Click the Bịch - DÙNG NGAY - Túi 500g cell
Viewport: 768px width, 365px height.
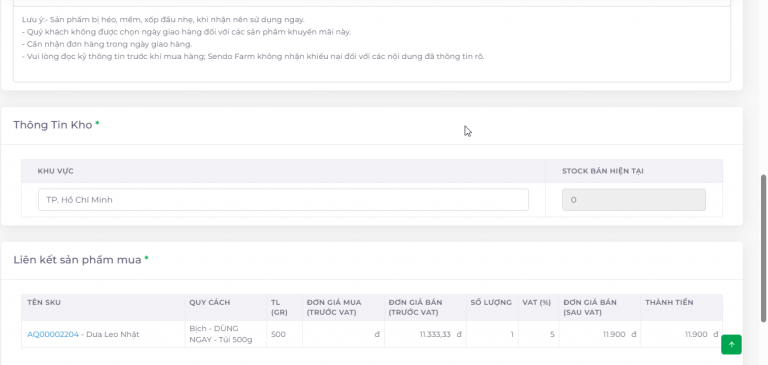pyautogui.click(x=226, y=334)
